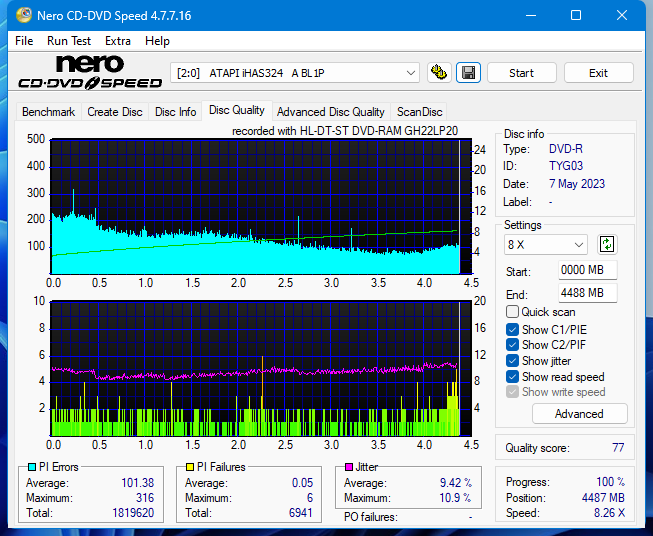The height and width of the screenshot is (536, 653).
Task: Open the Run Test menu
Action: tap(69, 41)
